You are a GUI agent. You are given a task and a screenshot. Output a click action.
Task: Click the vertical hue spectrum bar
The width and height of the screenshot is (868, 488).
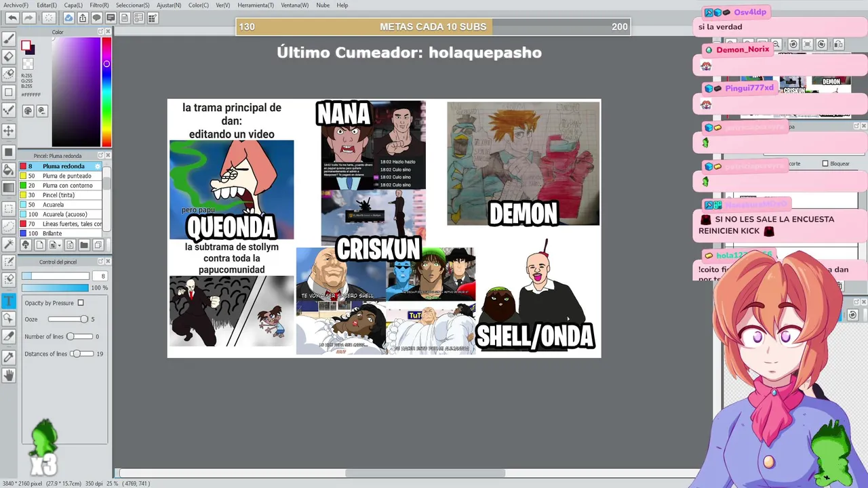pos(106,91)
